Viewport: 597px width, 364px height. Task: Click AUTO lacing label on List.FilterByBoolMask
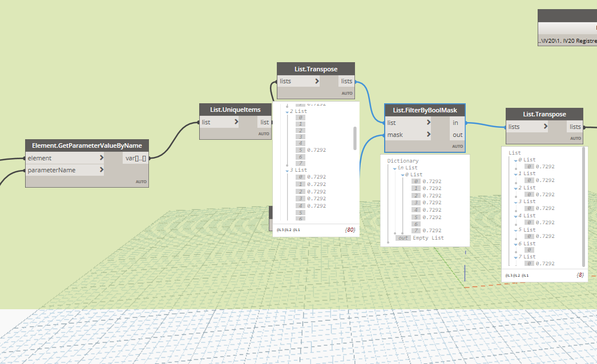point(457,146)
